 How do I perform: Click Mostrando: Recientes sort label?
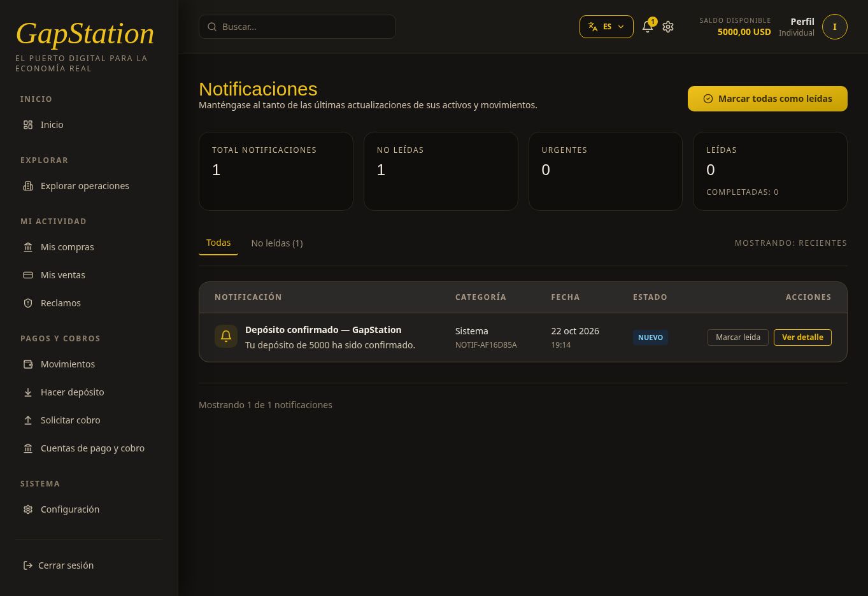click(791, 243)
